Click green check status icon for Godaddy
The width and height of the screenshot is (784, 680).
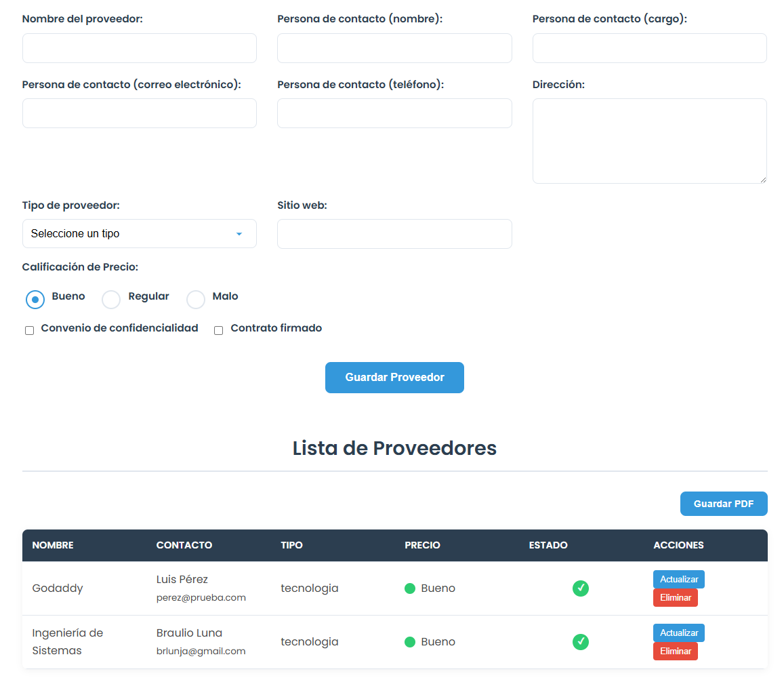[581, 588]
